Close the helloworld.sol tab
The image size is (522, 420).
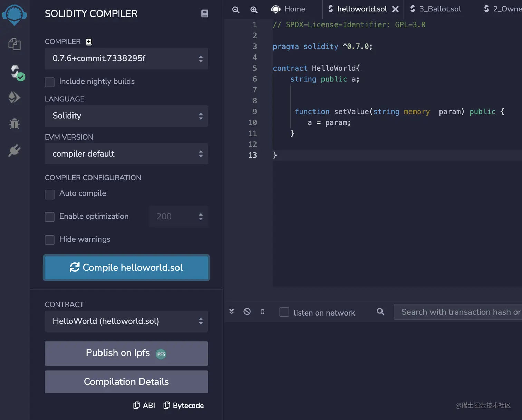pyautogui.click(x=395, y=9)
